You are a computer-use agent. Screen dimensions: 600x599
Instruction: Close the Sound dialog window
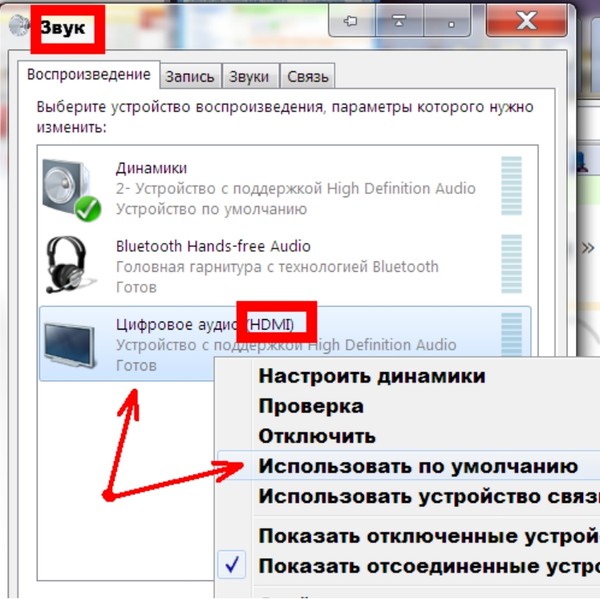point(526,20)
